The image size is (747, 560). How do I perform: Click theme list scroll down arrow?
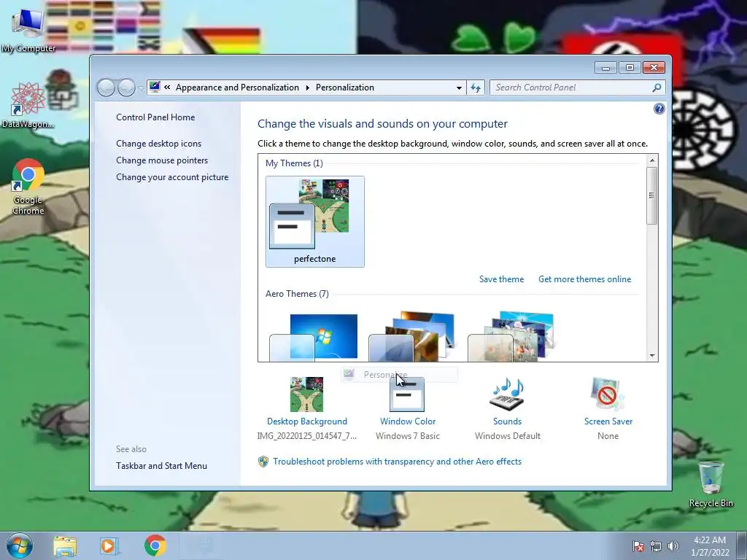(x=652, y=356)
